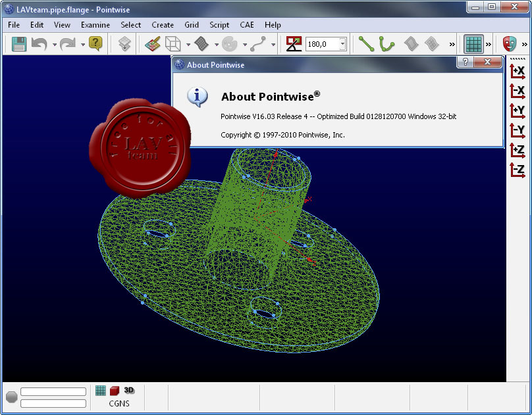532x415 pixels.
Task: Open the CAE menu
Action: (x=247, y=25)
